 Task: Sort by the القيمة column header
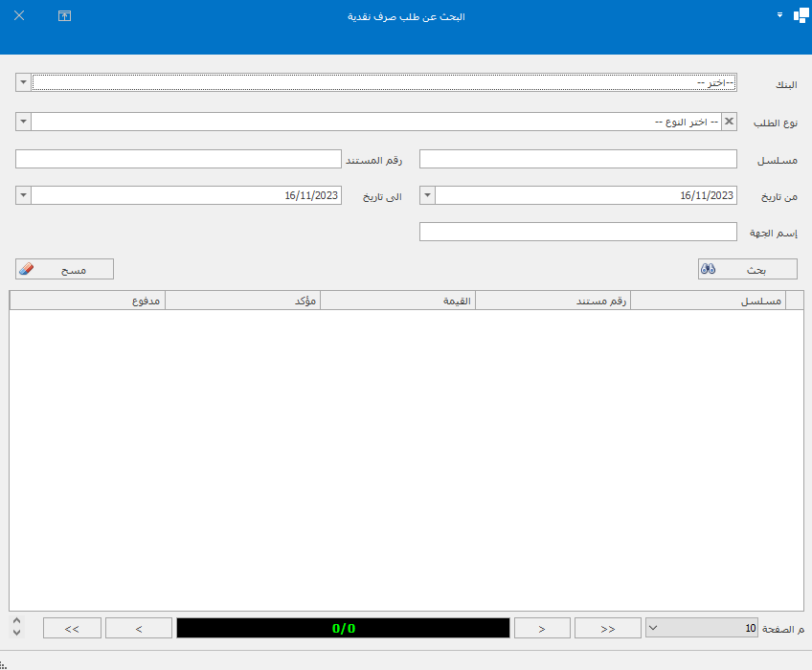point(397,301)
